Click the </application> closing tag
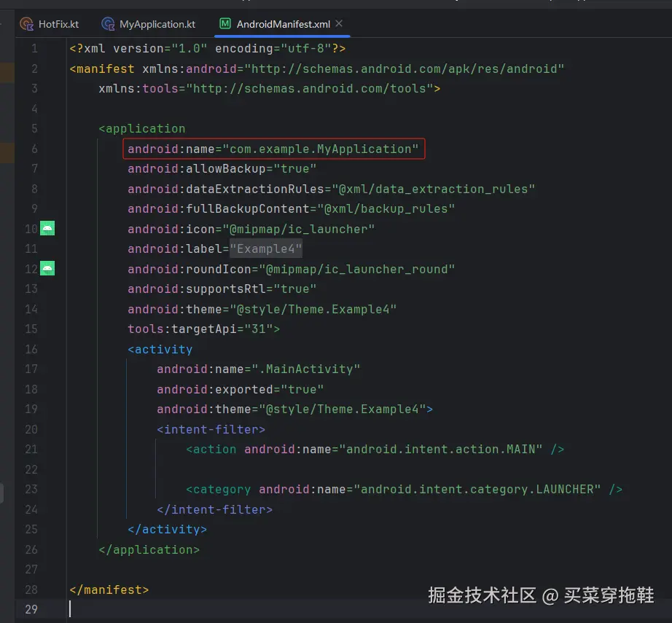The width and height of the screenshot is (672, 623). (x=149, y=549)
